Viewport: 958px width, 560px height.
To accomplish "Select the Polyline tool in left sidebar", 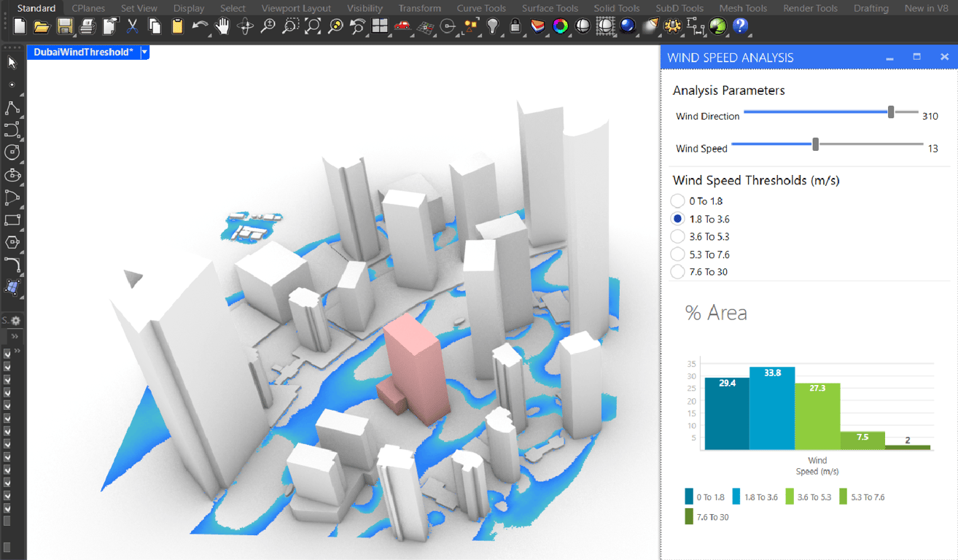I will [12, 109].
